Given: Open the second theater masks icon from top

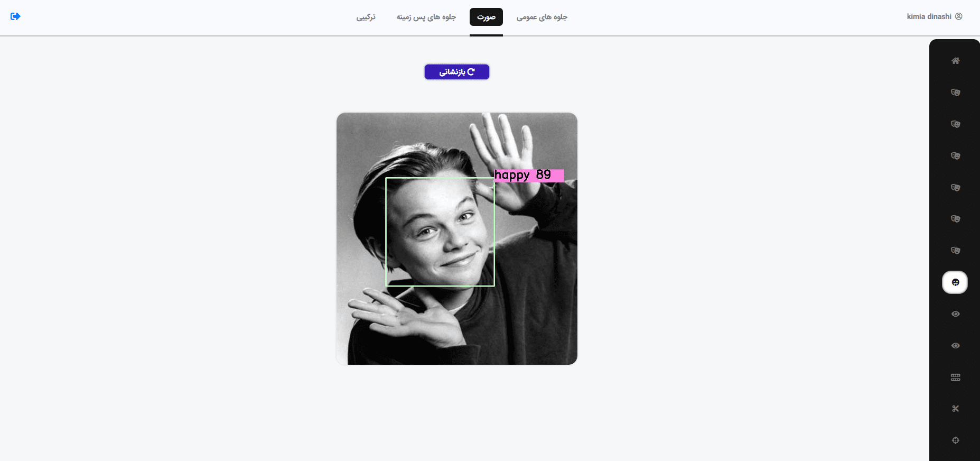Looking at the screenshot, I should [955, 124].
